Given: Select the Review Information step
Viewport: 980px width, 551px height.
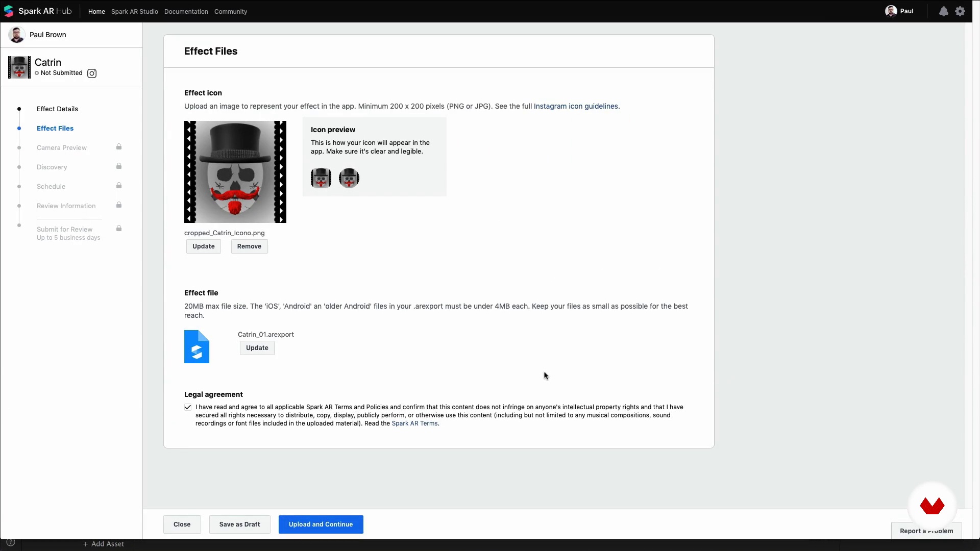Looking at the screenshot, I should [x=66, y=206].
